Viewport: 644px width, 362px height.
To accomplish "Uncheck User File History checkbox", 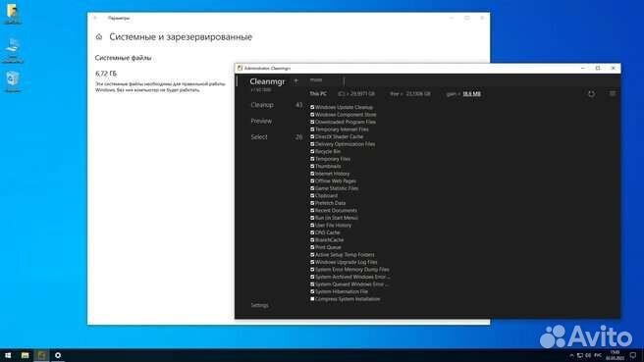I will (312, 226).
